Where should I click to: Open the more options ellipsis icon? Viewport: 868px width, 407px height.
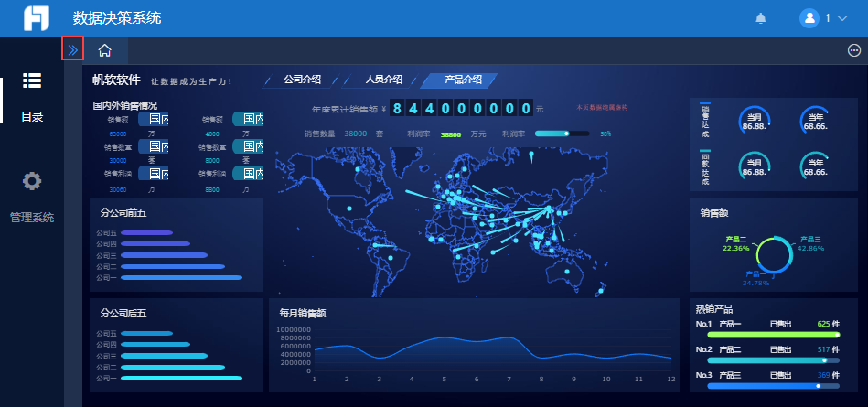(x=854, y=50)
